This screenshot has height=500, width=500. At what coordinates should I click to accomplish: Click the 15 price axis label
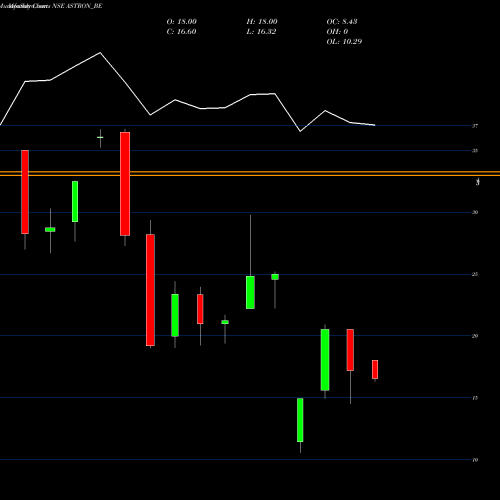475,398
